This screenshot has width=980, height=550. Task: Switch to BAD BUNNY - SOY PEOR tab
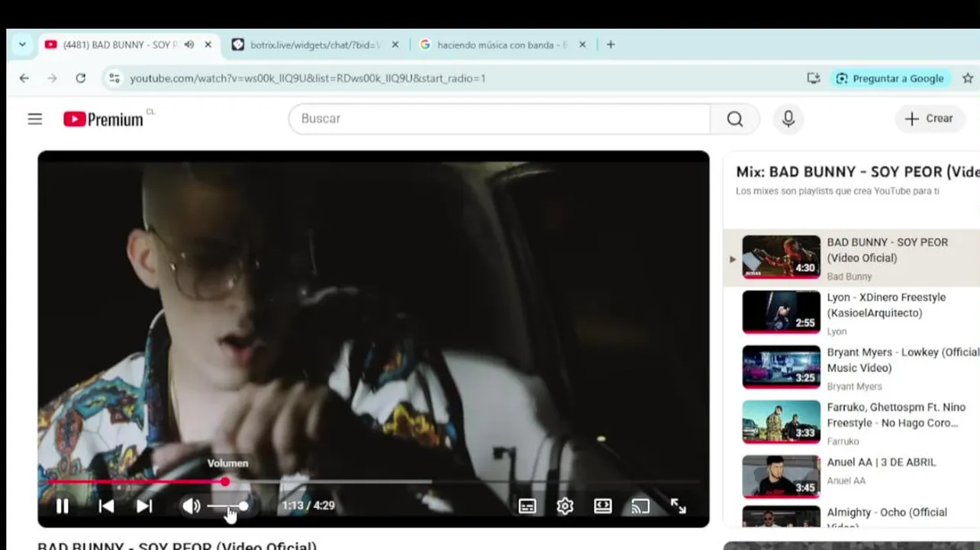point(120,45)
